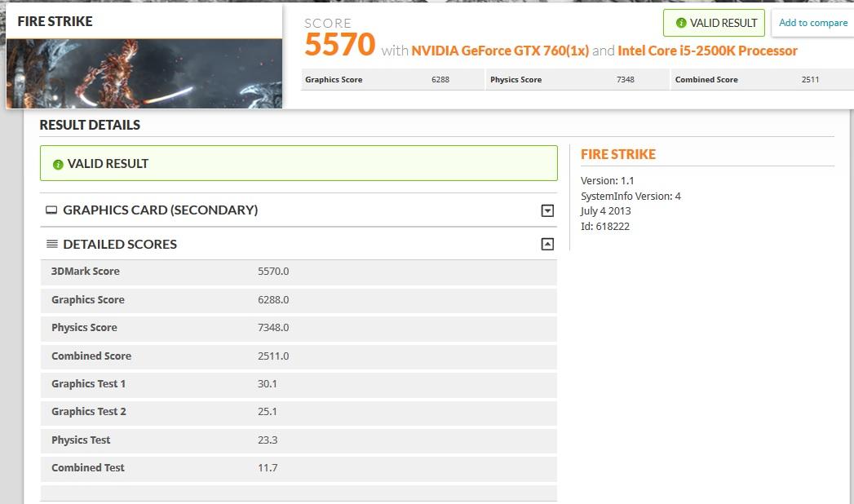Click the Fire Strike thumbnail image
The height and width of the screenshot is (504, 854).
click(x=144, y=73)
